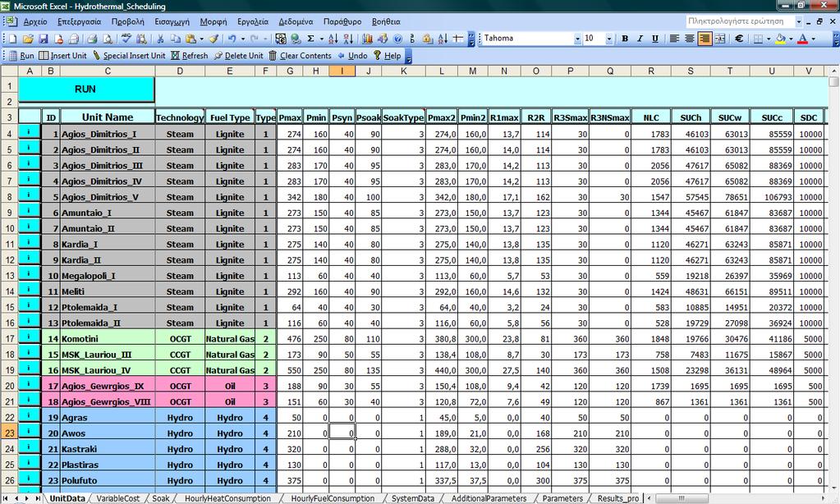Run spell check from the toolbar

click(126, 39)
